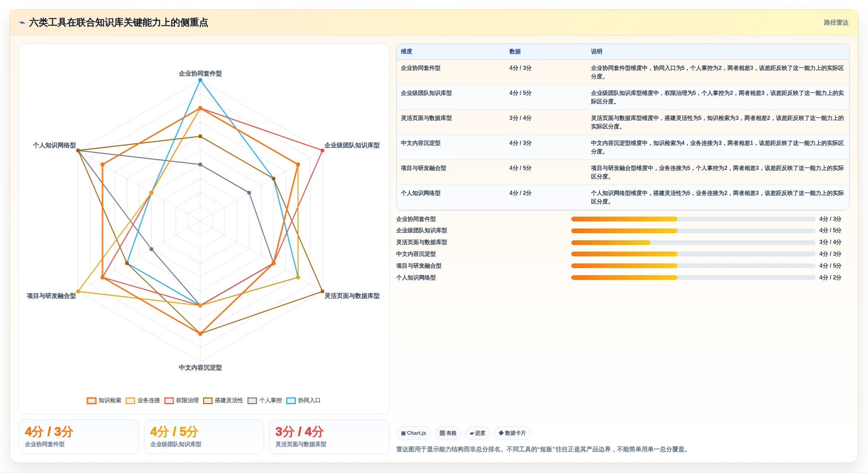Click the 数据 column header
Image resolution: width=868 pixels, height=473 pixels.
click(x=515, y=51)
